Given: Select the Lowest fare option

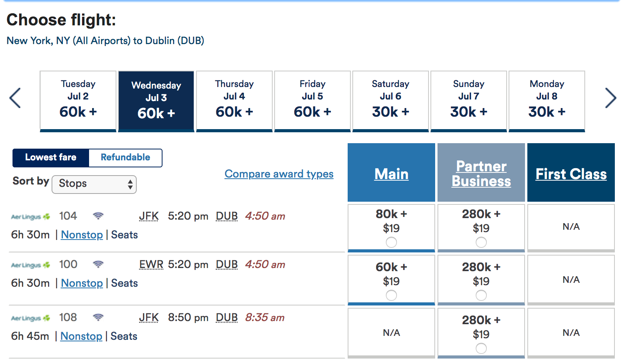Looking at the screenshot, I should click(x=51, y=158).
